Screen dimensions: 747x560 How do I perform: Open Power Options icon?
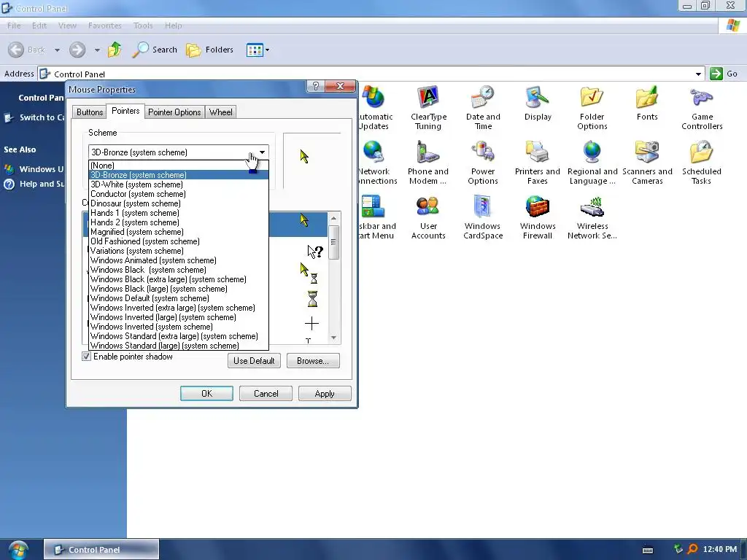[483, 163]
